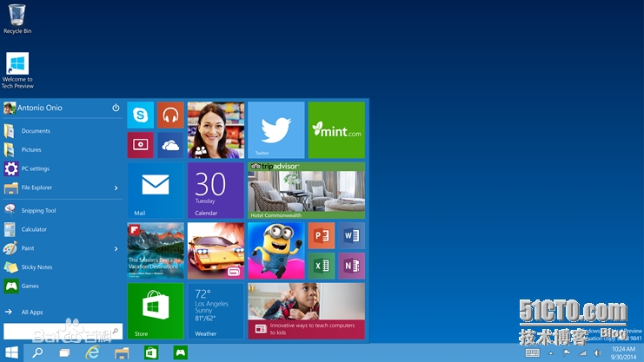Open the Skype tile
This screenshot has width=644, height=362.
141,115
